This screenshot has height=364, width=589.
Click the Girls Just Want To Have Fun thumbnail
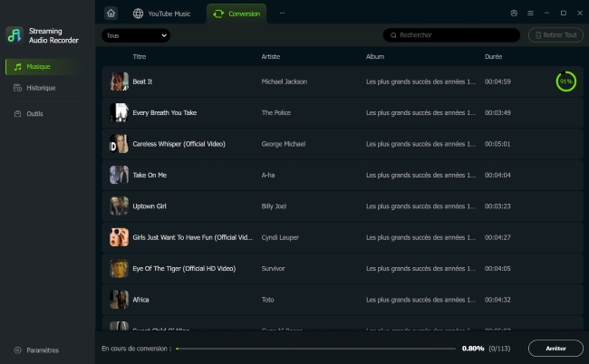pyautogui.click(x=119, y=237)
